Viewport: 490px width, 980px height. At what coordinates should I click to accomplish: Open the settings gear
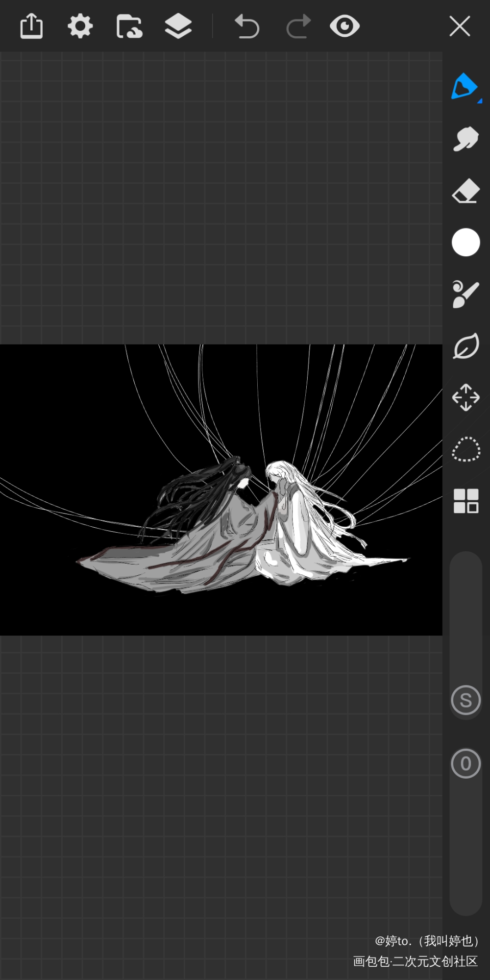(80, 26)
